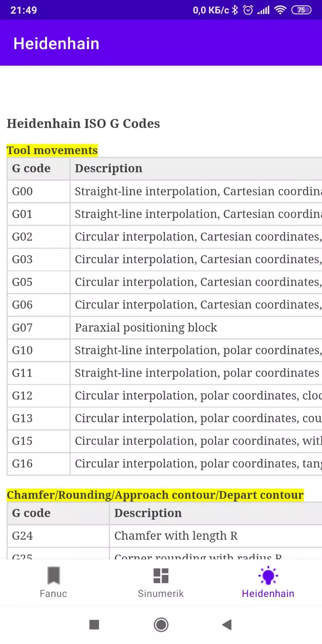Tap the Heidenhain app bar title

(x=56, y=43)
